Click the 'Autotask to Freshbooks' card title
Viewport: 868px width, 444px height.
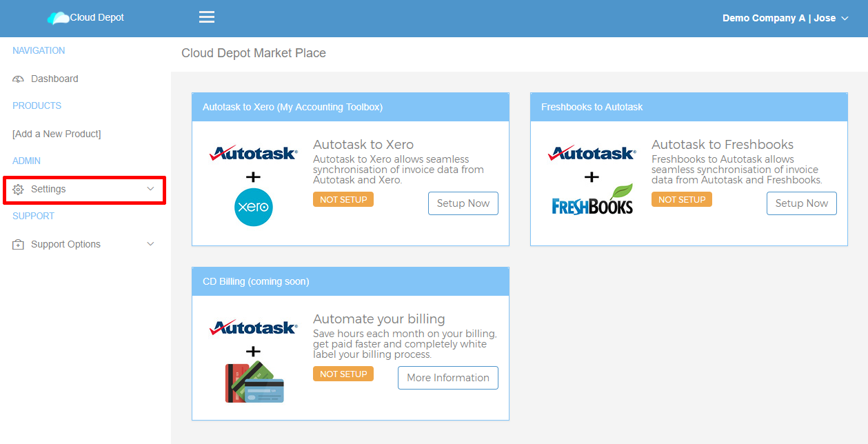click(x=723, y=145)
